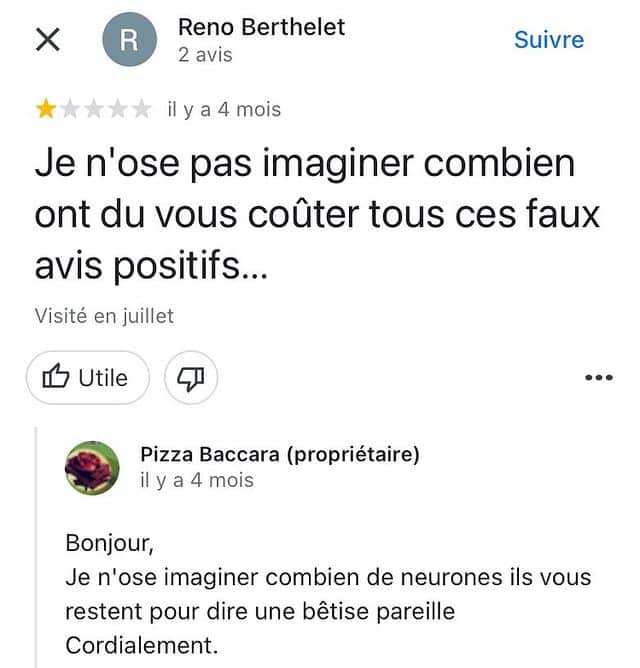Click the third grey rating star
This screenshot has width=640, height=668.
tap(94, 109)
